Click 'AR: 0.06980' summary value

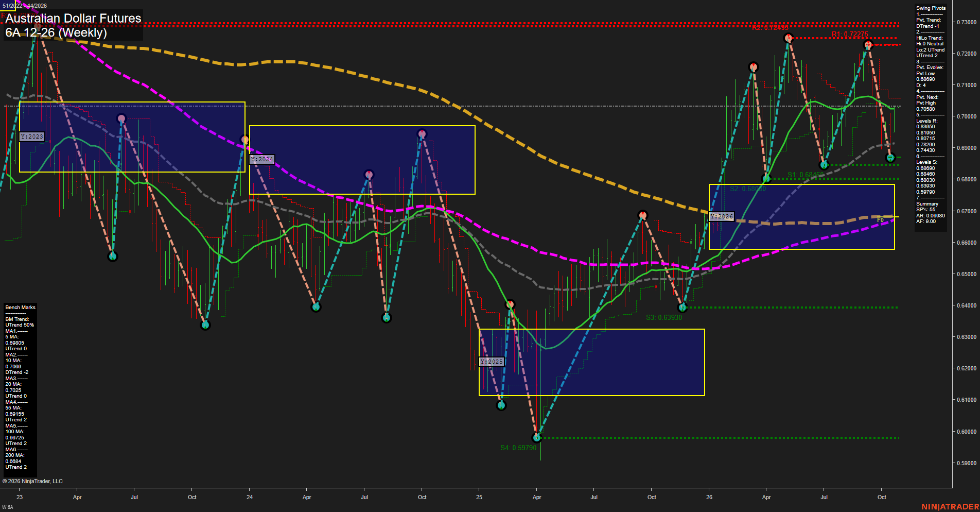931,216
